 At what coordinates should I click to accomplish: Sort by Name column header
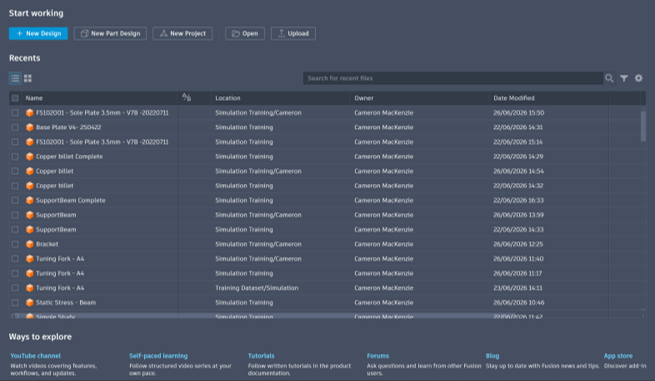[x=34, y=98]
